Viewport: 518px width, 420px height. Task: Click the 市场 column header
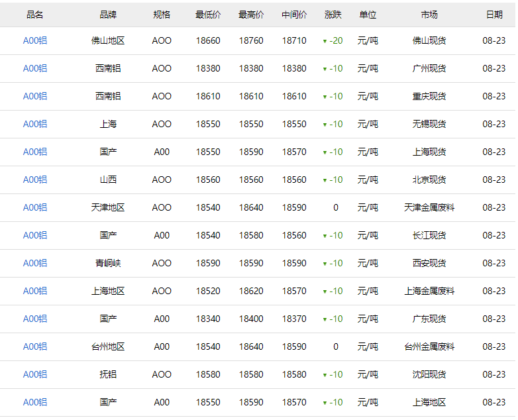[x=429, y=15]
